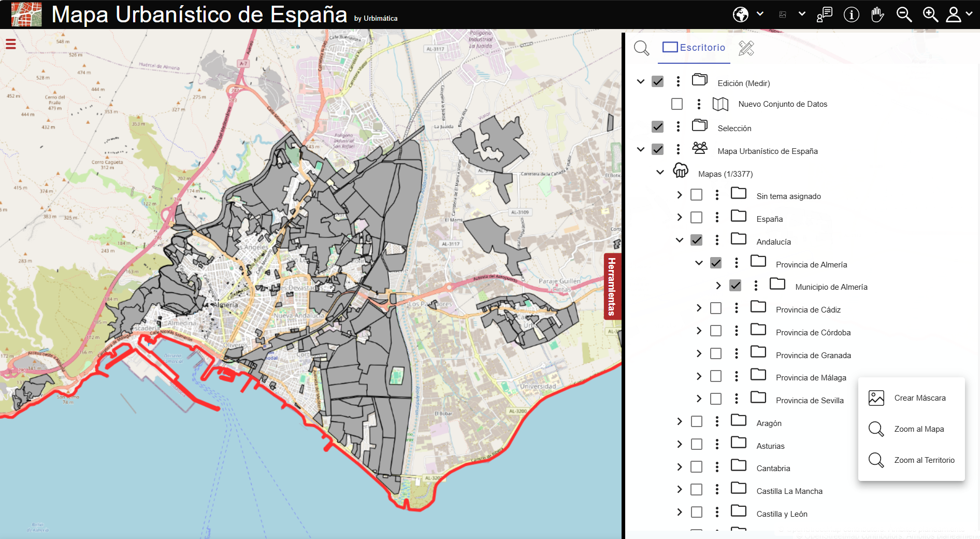Enable the Provincia de Cádiz checkbox
Viewport: 980px width, 539px height.
point(716,308)
